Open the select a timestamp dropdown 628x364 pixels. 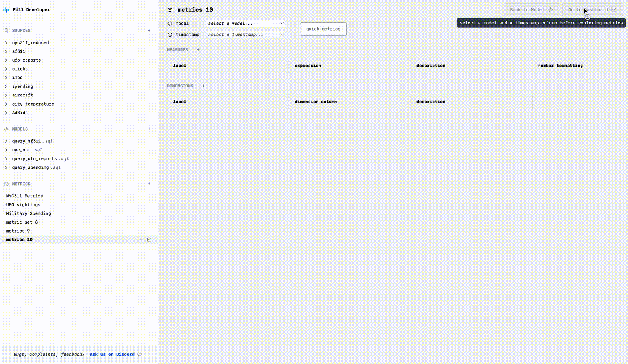click(x=246, y=35)
